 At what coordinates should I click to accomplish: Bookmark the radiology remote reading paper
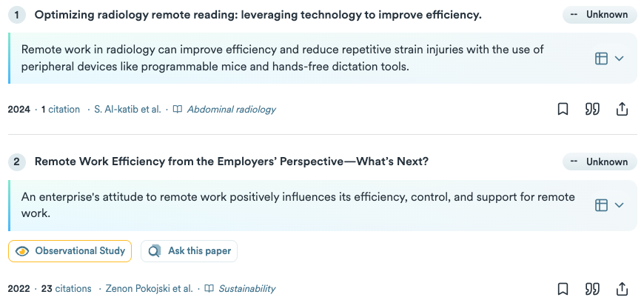point(563,110)
